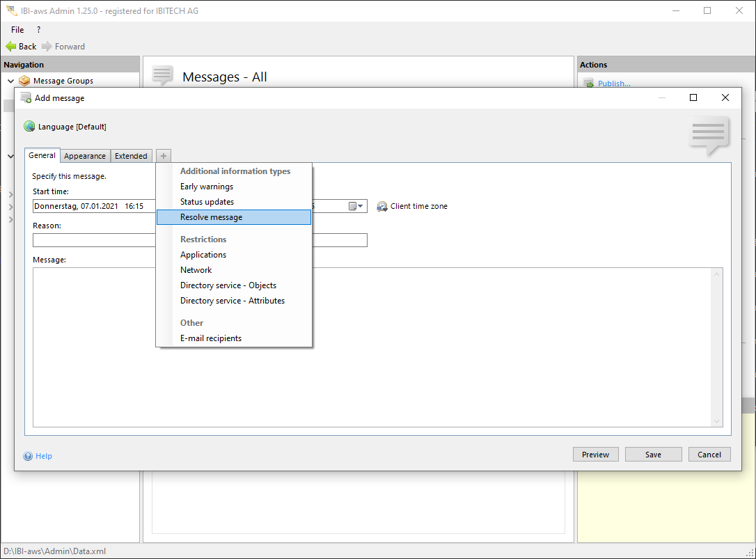Screen dimensions: 756x559
Task: Select E-mail recipients menu option
Action: 211,338
